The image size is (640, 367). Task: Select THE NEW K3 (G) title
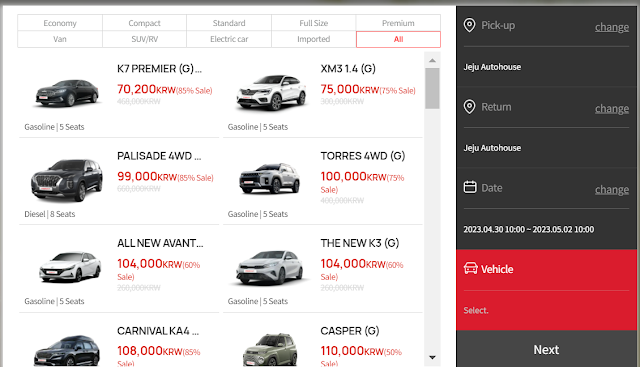360,243
